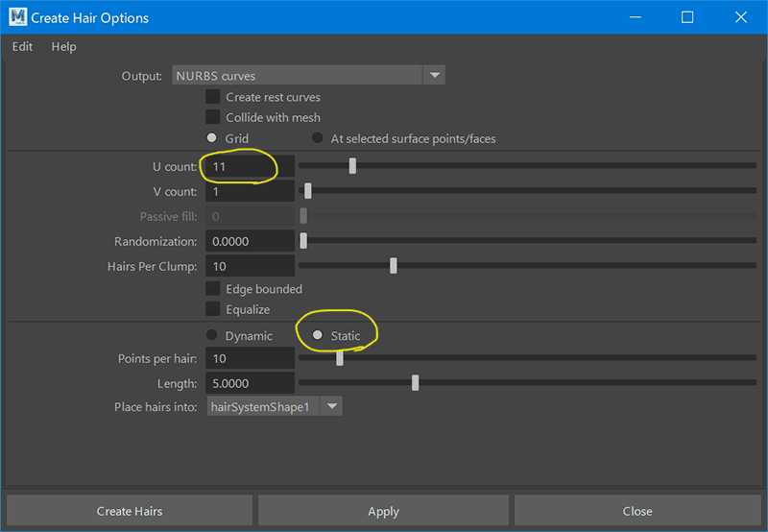Click the V count slider handle
This screenshot has height=532, width=768.
tap(308, 191)
